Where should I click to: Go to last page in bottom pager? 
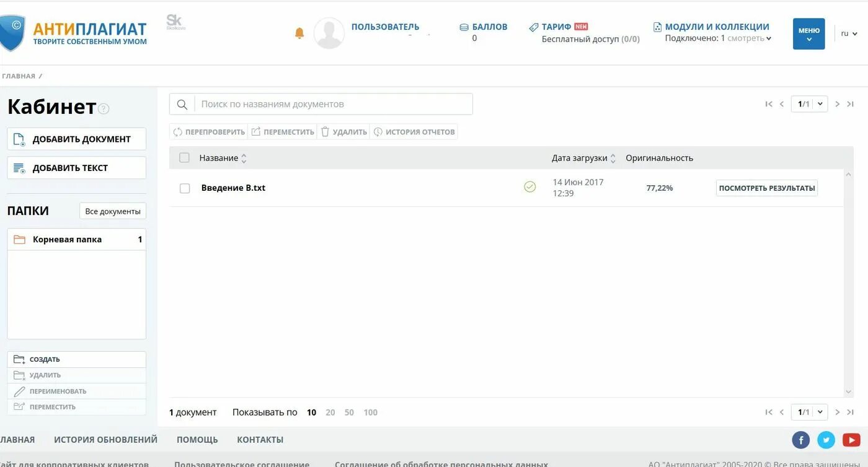(851, 412)
